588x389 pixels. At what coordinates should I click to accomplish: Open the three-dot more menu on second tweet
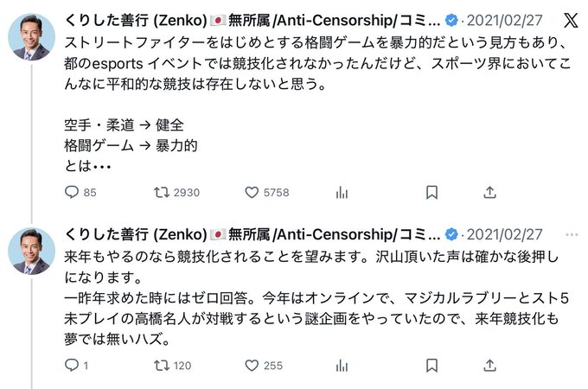[572, 234]
